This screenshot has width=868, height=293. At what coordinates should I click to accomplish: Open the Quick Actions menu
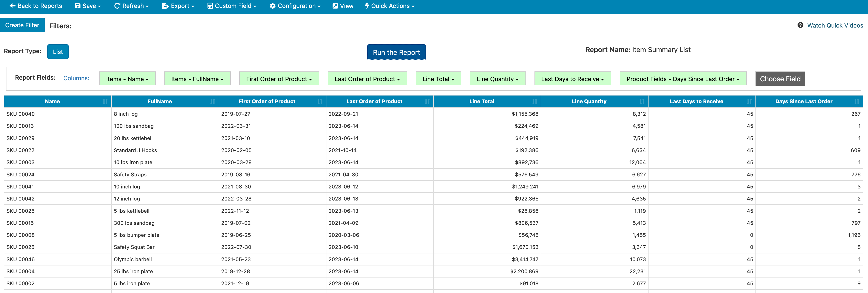click(x=389, y=6)
